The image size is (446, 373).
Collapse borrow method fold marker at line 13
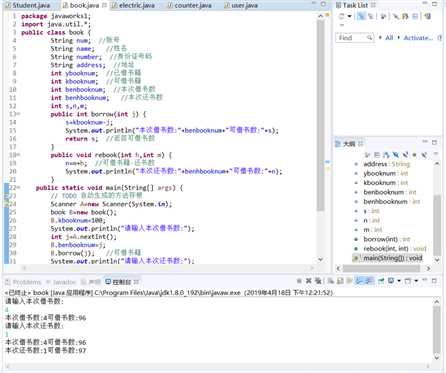[x=19, y=114]
